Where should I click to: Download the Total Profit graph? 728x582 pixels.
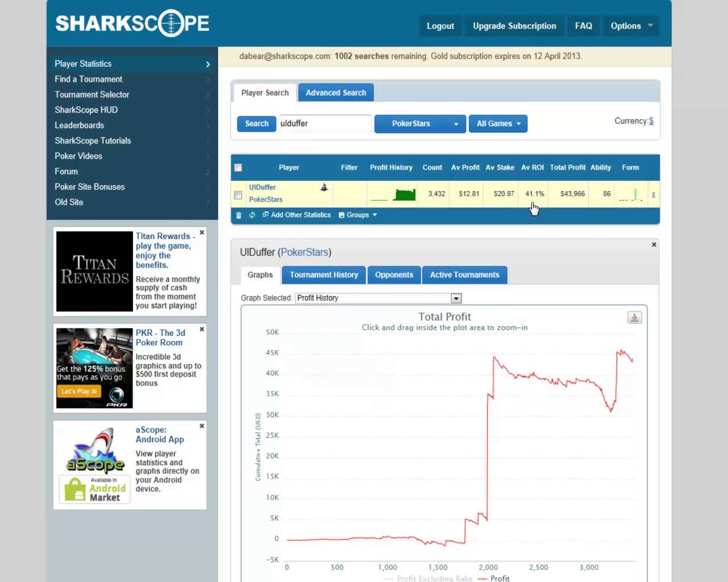click(634, 318)
